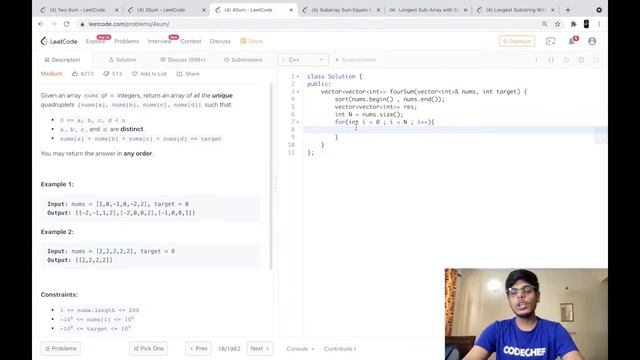This screenshot has height=360, width=640.
Task: Click Add to List
Action: (x=149, y=74)
